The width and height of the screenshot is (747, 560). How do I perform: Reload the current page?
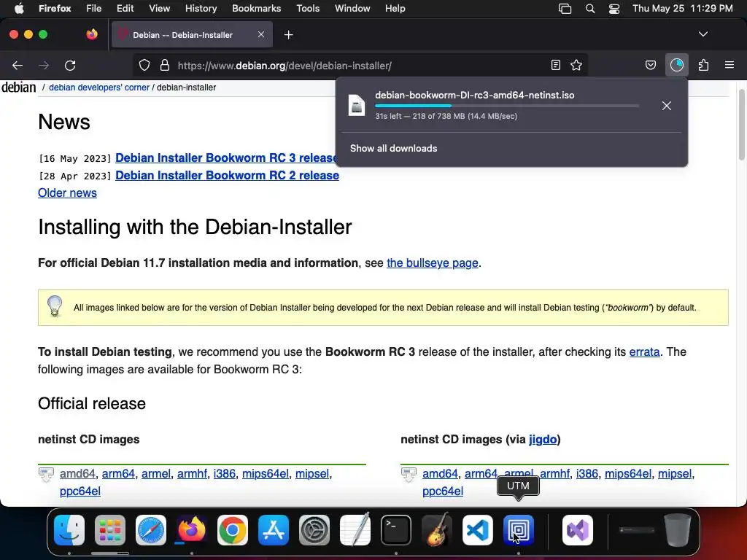tap(70, 65)
